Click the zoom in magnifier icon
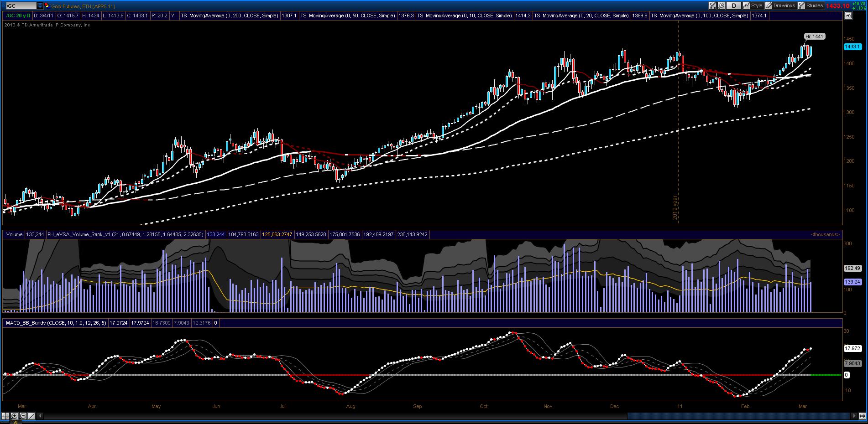This screenshot has height=424, width=868. point(14,416)
